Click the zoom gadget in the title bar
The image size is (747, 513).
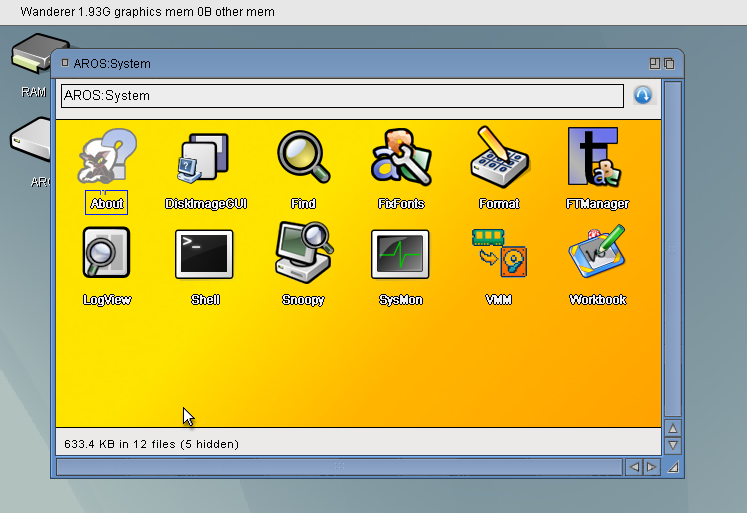tap(655, 63)
